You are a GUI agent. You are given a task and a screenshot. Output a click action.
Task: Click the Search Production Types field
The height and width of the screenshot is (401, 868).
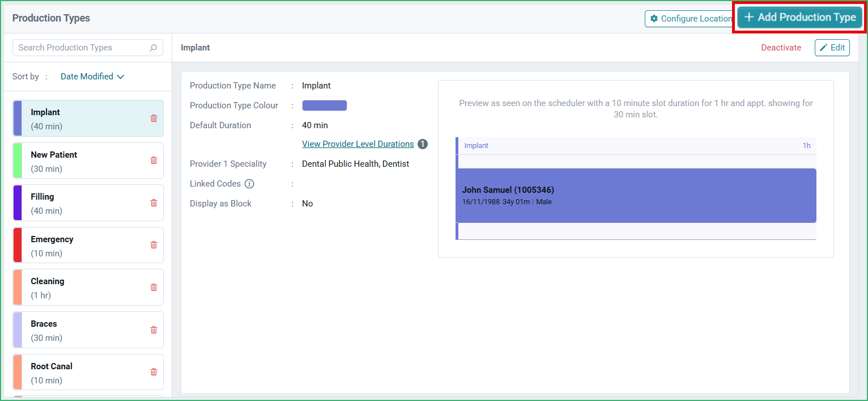tap(88, 48)
